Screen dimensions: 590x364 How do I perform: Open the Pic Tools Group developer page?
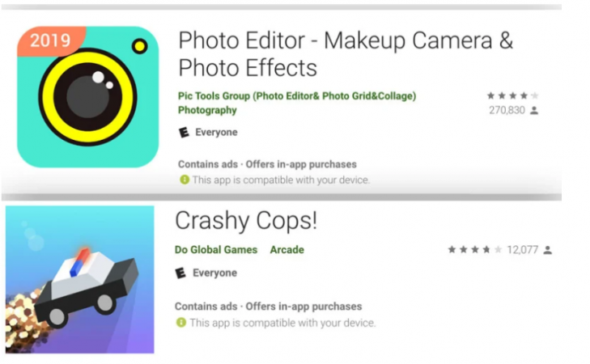pyautogui.click(x=296, y=95)
